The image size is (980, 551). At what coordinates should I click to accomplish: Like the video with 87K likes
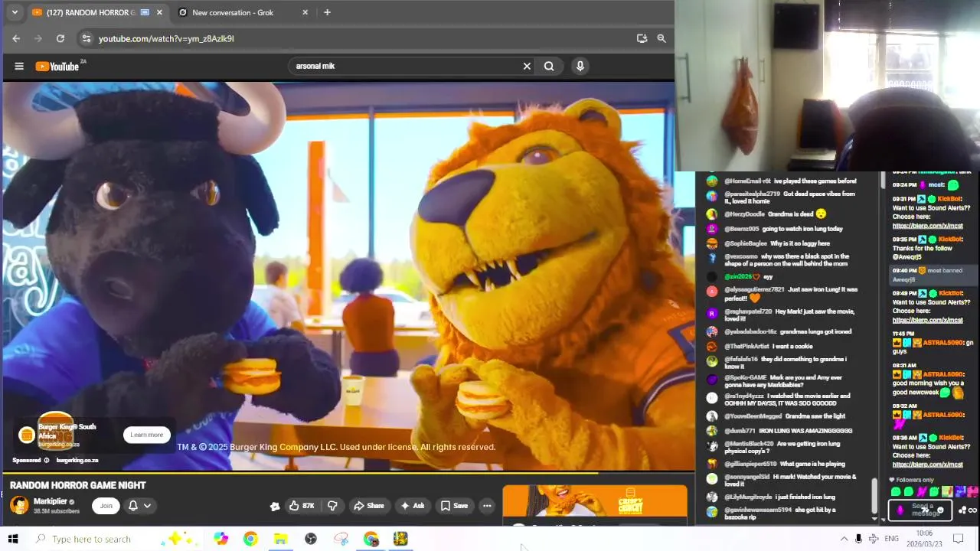pyautogui.click(x=303, y=505)
